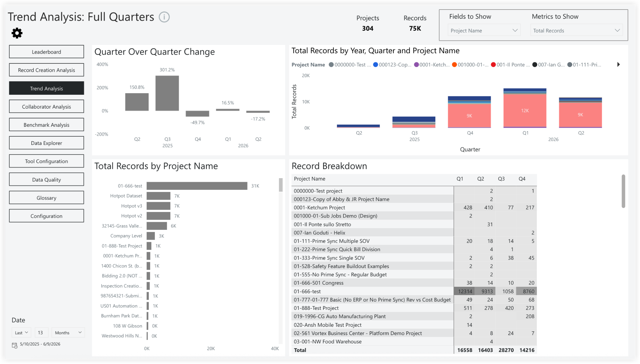640x364 pixels.
Task: Click the purple 0001-Ketch legend dot
Action: pos(417,65)
